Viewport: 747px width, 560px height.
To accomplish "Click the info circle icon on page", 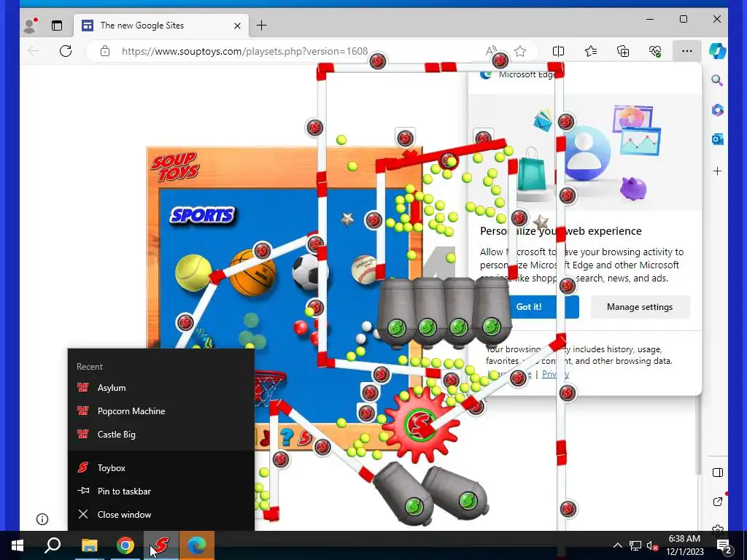I will click(x=42, y=519).
